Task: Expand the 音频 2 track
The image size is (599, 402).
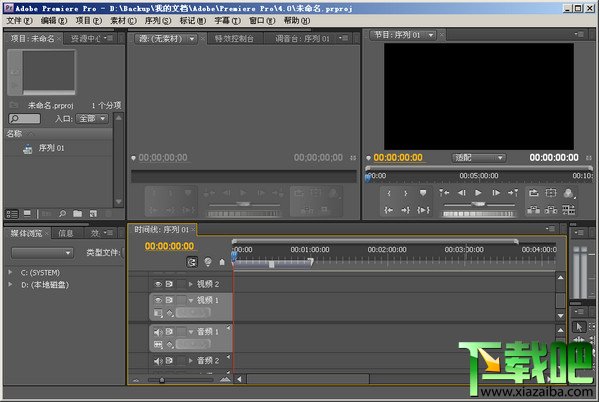Action: tap(191, 360)
